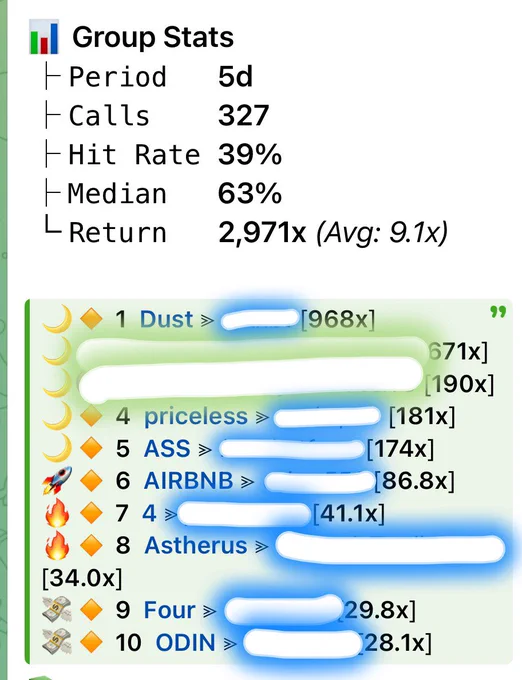Open the token link named 4
This screenshot has width=522, height=680.
coord(150,513)
